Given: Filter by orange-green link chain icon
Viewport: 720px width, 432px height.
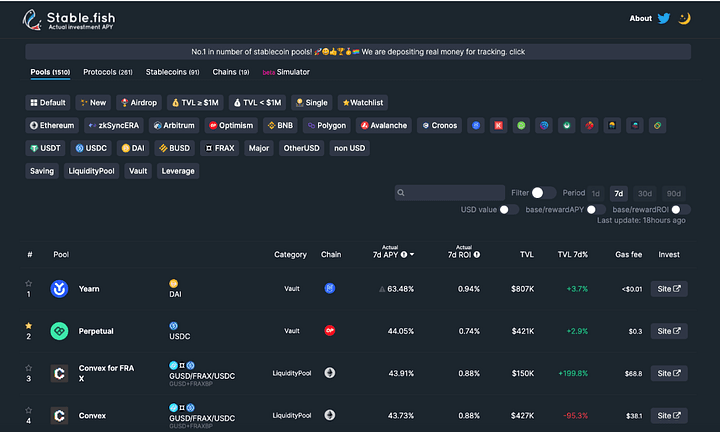Looking at the screenshot, I should coord(658,125).
